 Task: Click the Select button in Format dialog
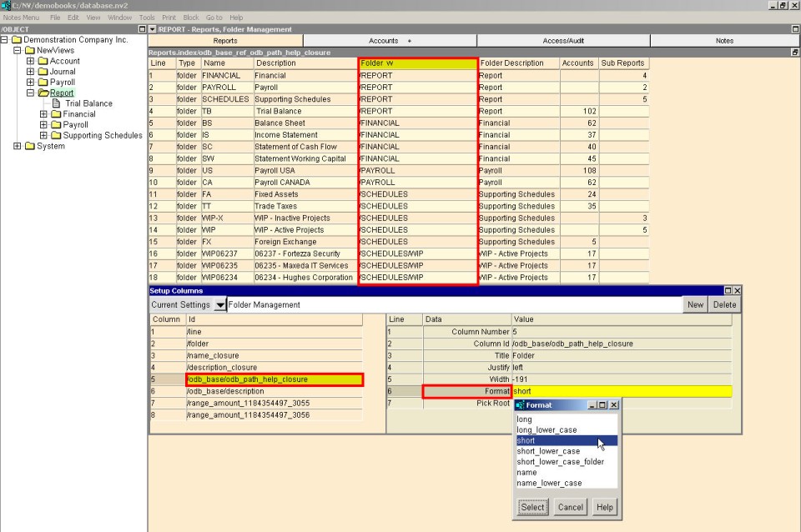(532, 507)
